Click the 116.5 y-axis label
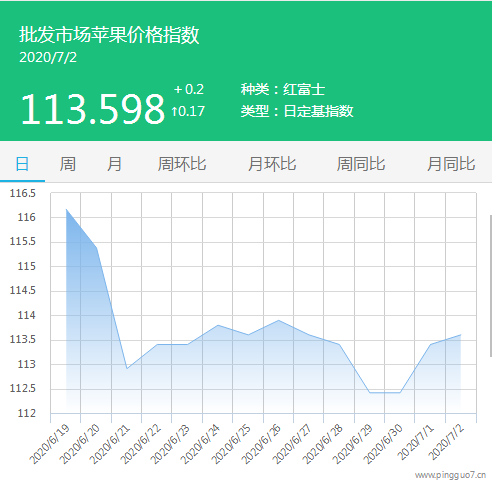The height and width of the screenshot is (487, 492). click(23, 193)
